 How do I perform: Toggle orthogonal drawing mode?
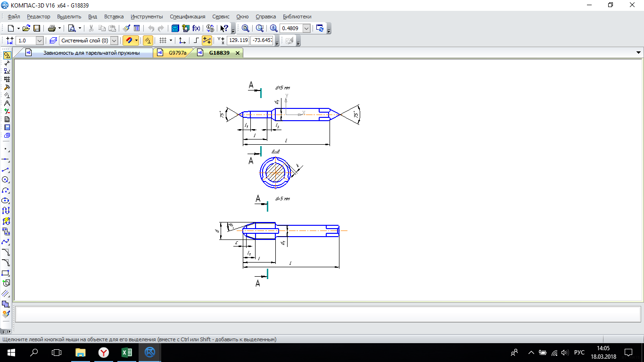[x=196, y=41]
